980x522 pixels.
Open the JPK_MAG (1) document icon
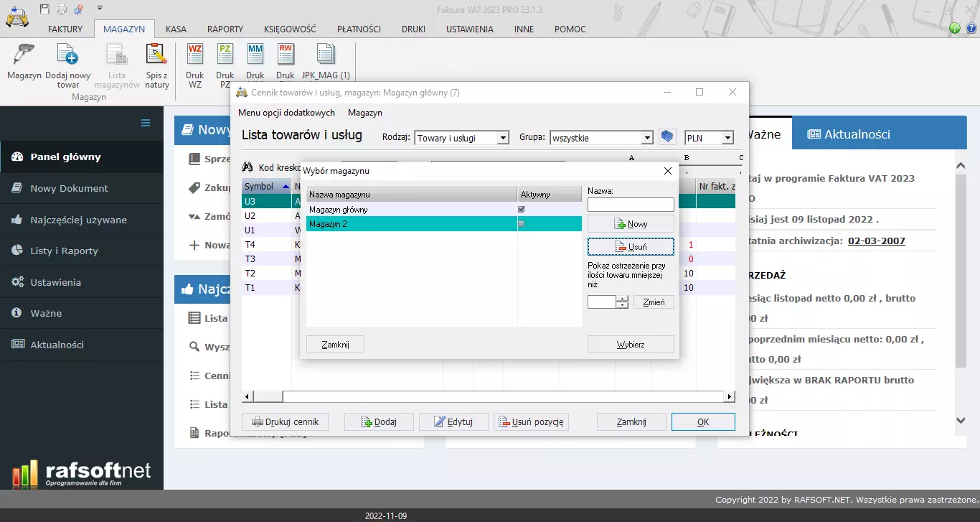tap(326, 55)
